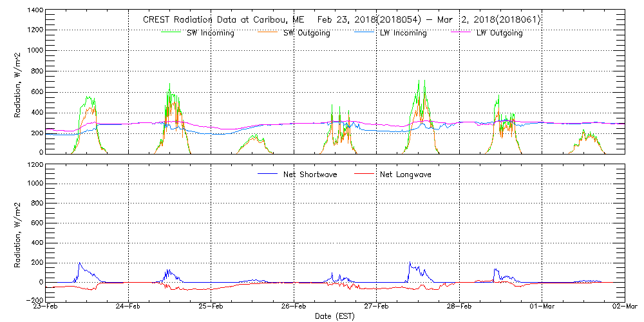This screenshot has height=322, width=644.
Task: Click the 25-Feb date axis label
Action: (211, 307)
